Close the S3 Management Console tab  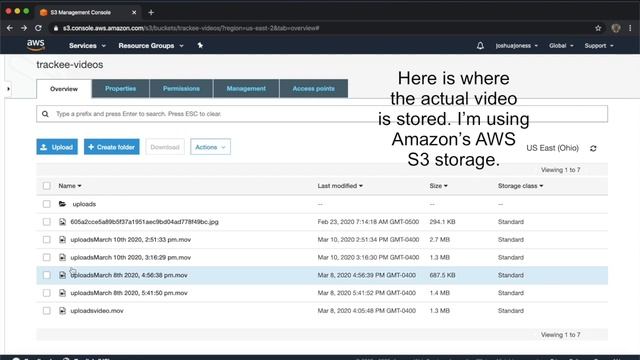(134, 12)
